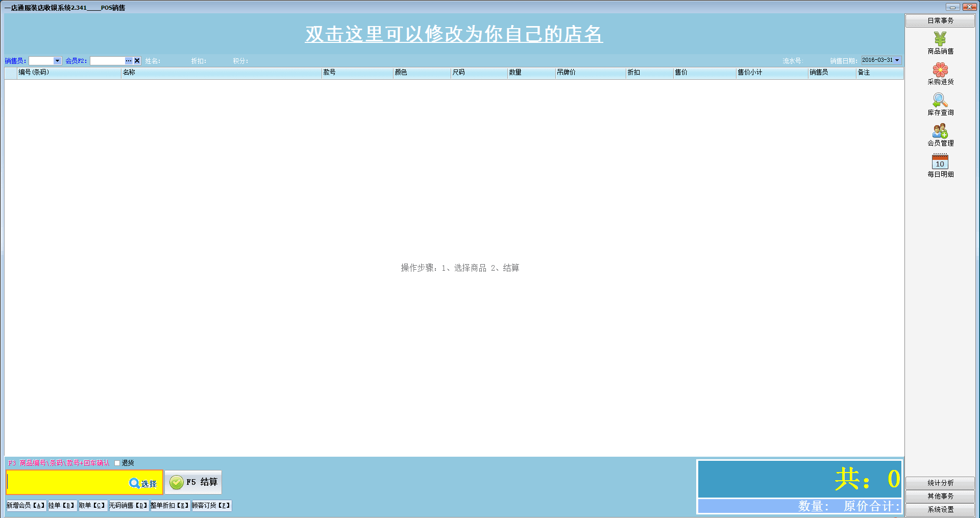The height and width of the screenshot is (518, 980).
Task: Select the 日常事务 (daily tasks) section header
Action: pyautogui.click(x=940, y=21)
